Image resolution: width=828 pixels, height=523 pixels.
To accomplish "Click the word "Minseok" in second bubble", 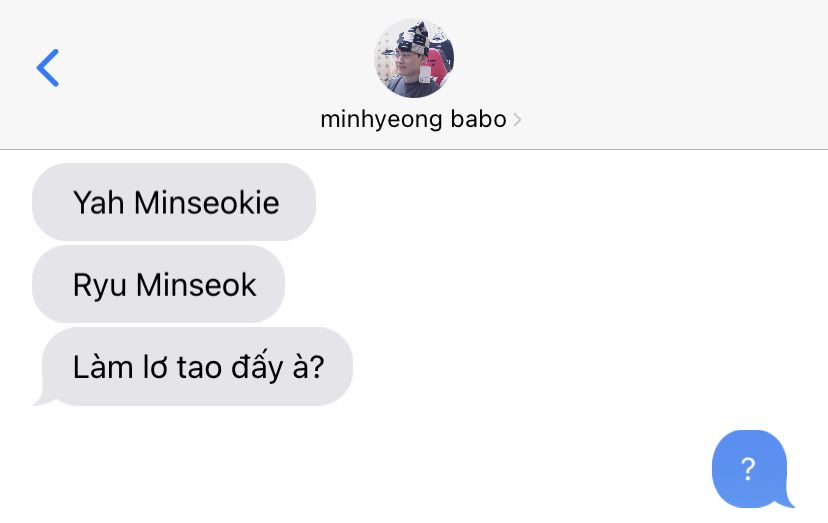I will click(196, 285).
